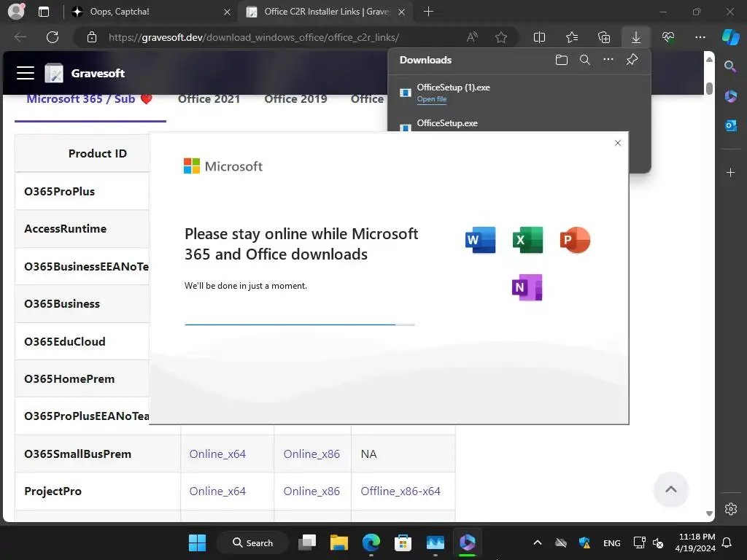Open tab actions menu icon

(x=44, y=12)
